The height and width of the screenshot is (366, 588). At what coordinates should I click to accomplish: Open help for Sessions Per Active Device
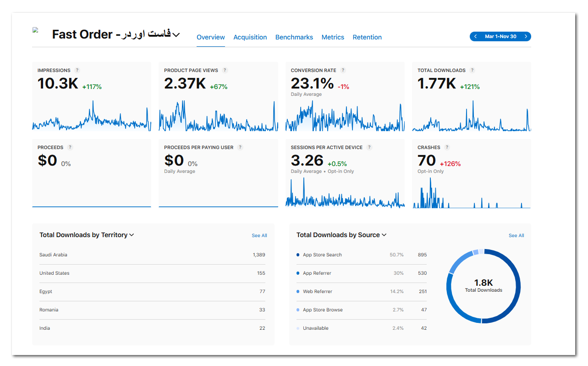pos(369,147)
